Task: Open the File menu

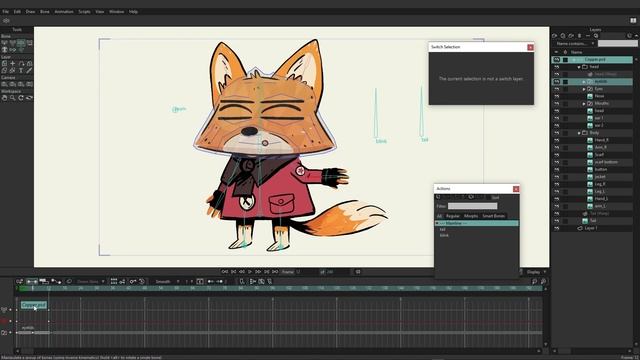Action: 5,11
